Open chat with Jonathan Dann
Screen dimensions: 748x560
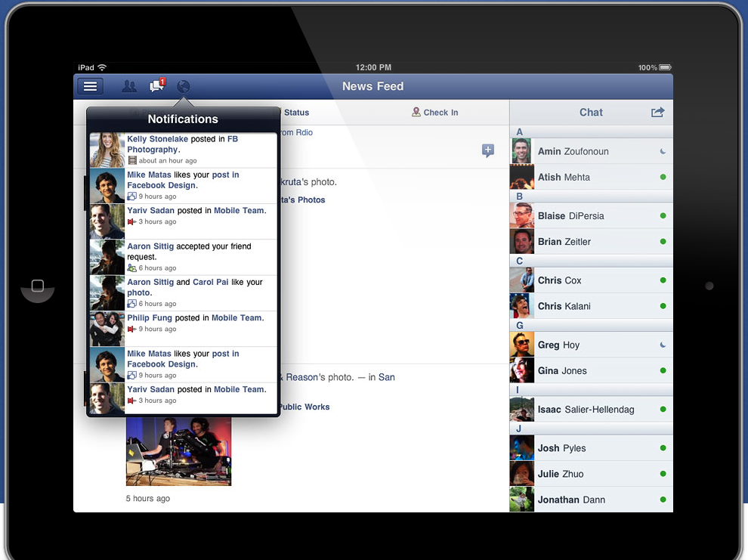click(592, 500)
